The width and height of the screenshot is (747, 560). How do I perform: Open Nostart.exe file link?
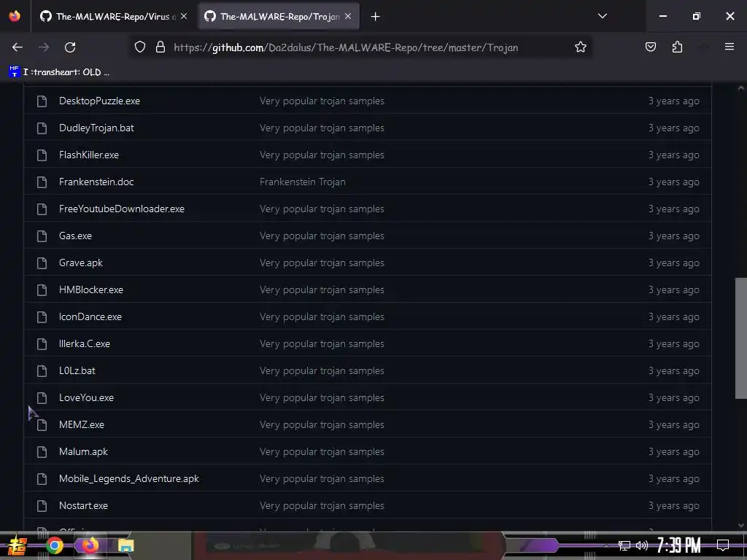pos(83,506)
